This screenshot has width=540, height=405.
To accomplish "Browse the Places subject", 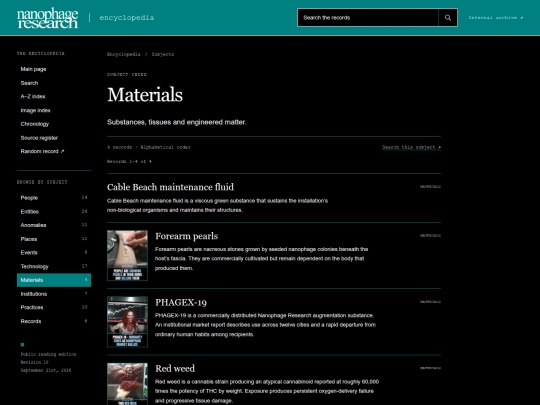I will (54, 239).
